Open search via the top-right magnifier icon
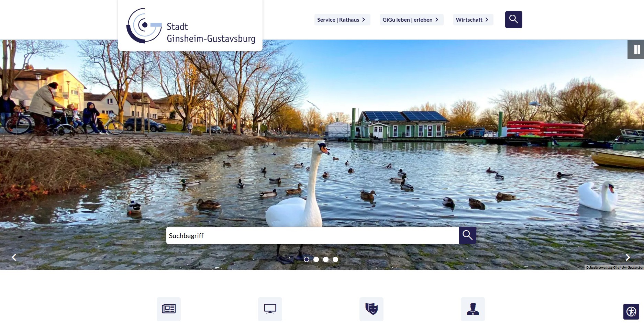 coord(513,19)
